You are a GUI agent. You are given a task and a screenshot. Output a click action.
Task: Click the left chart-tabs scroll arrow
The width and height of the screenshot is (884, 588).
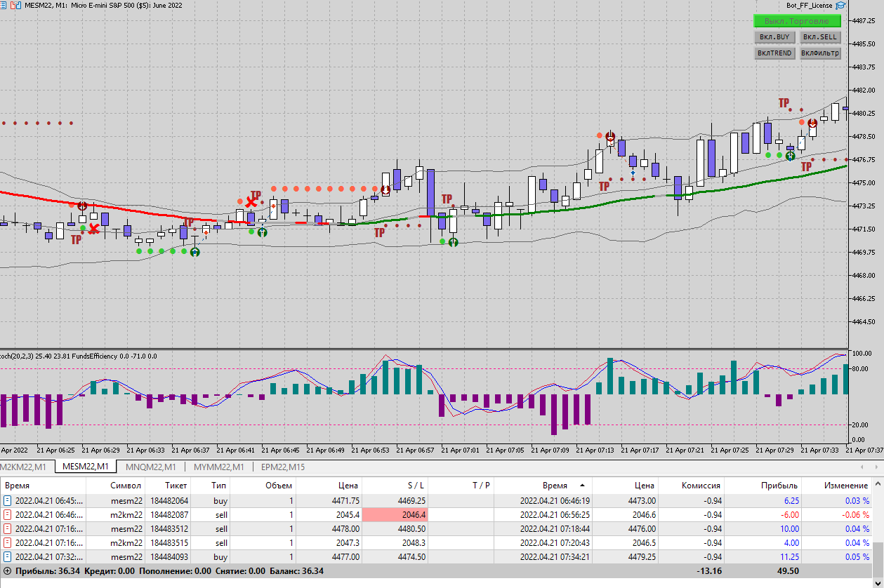tap(862, 467)
